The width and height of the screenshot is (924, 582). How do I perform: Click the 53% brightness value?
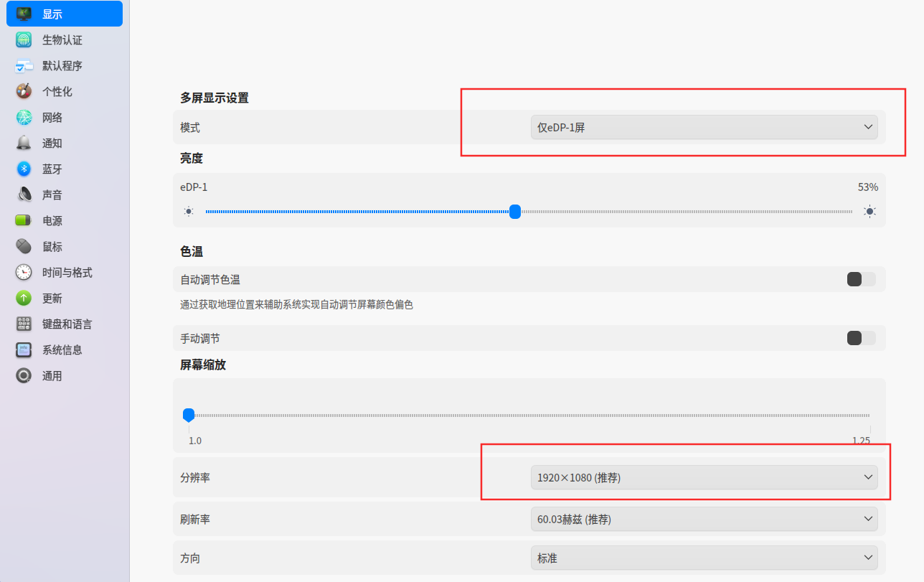click(x=868, y=187)
